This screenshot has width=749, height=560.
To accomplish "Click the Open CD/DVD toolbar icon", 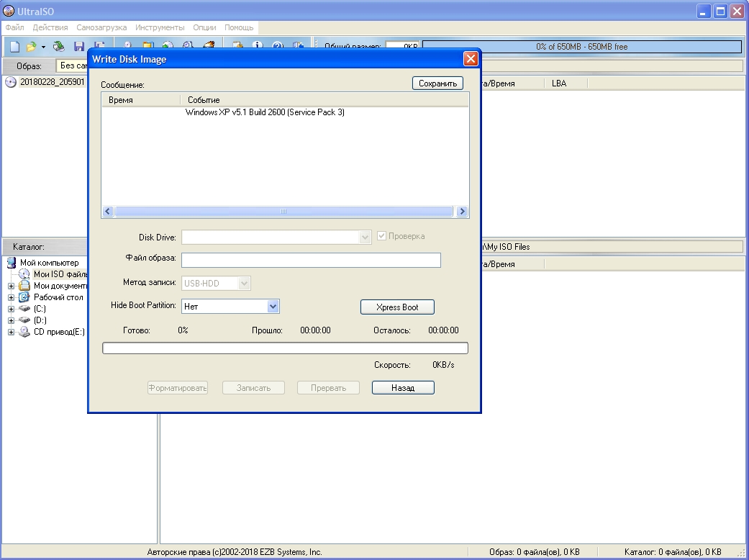I will point(59,46).
